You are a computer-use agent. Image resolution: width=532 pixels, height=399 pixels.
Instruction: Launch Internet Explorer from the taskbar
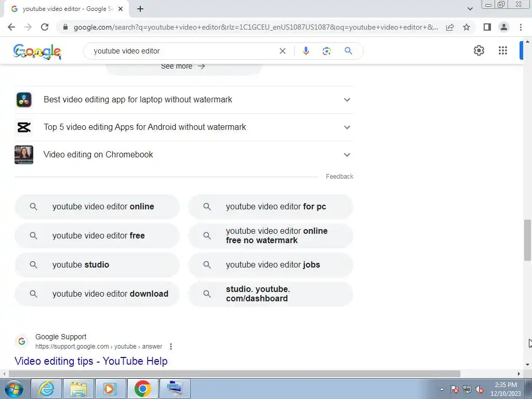46,389
